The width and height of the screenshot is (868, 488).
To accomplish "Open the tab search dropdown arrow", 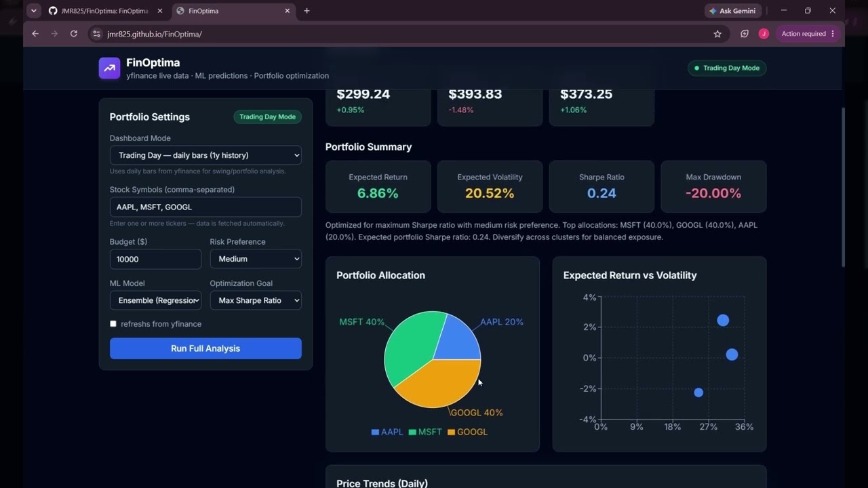I will click(33, 11).
